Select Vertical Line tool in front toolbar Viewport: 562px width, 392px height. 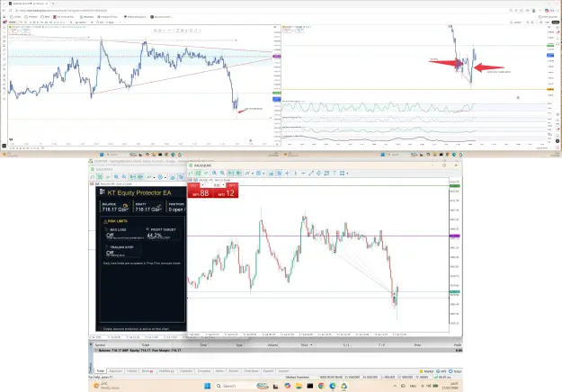coord(296,173)
